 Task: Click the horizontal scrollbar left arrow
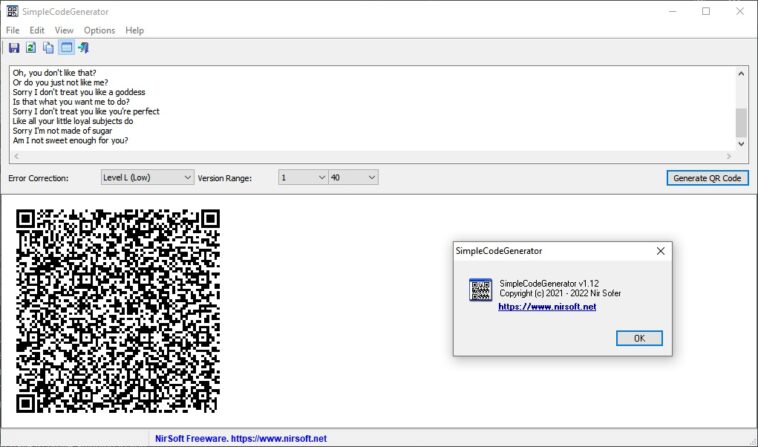[16, 156]
